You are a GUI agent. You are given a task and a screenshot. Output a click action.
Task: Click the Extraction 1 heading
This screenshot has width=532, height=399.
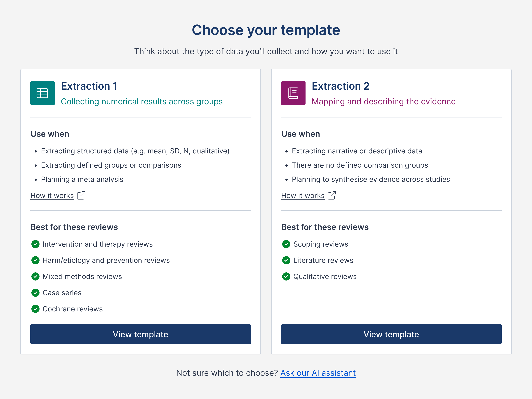(89, 86)
